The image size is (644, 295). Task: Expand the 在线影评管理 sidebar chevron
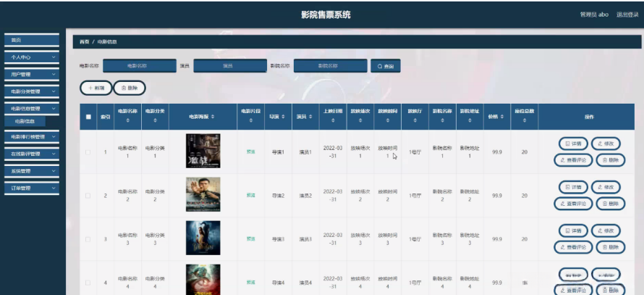point(54,154)
